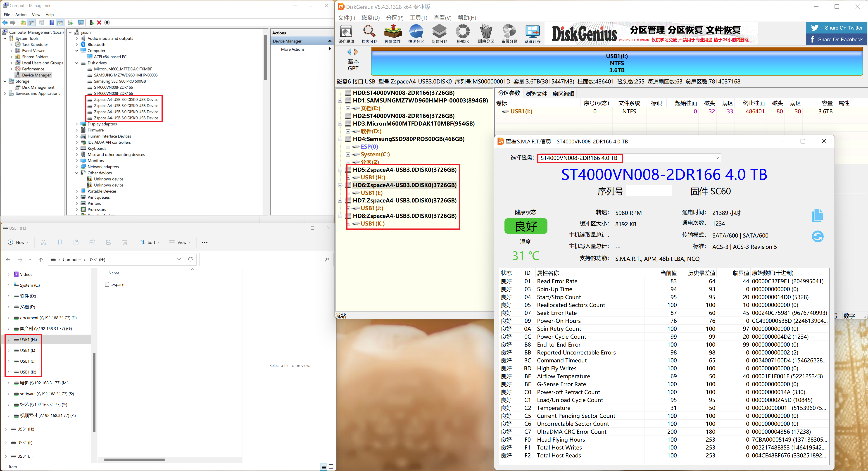
Task: Click the next disk right arrow in DiskGenius
Action: coord(356,52)
